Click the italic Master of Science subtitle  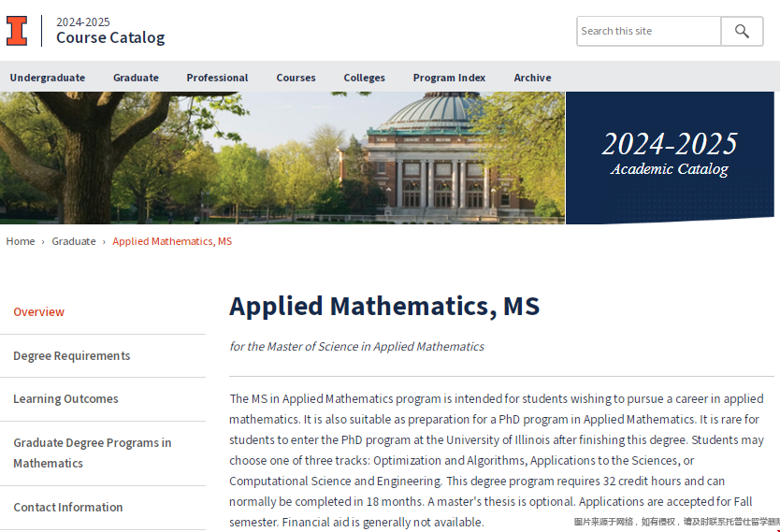coord(356,347)
